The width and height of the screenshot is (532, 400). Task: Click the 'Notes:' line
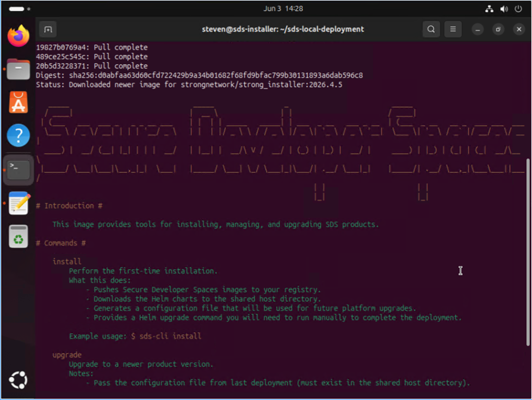81,373
